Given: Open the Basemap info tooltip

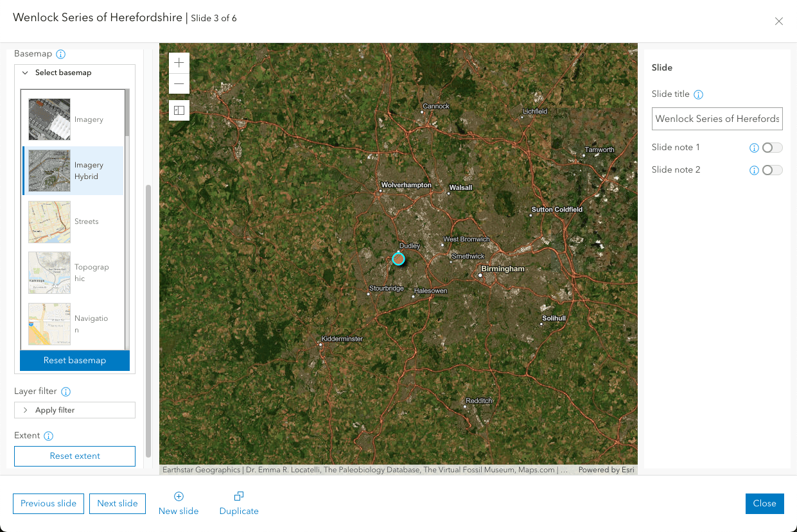Looking at the screenshot, I should coord(60,54).
